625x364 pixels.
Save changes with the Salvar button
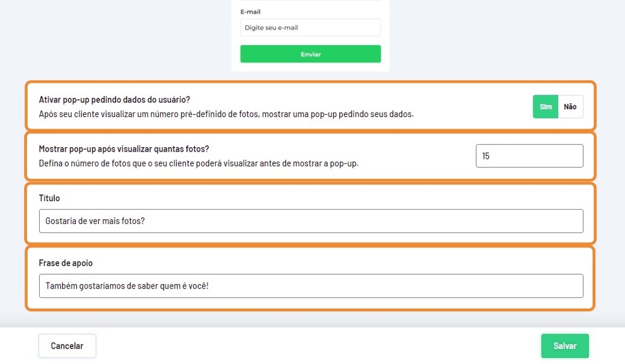(x=565, y=346)
